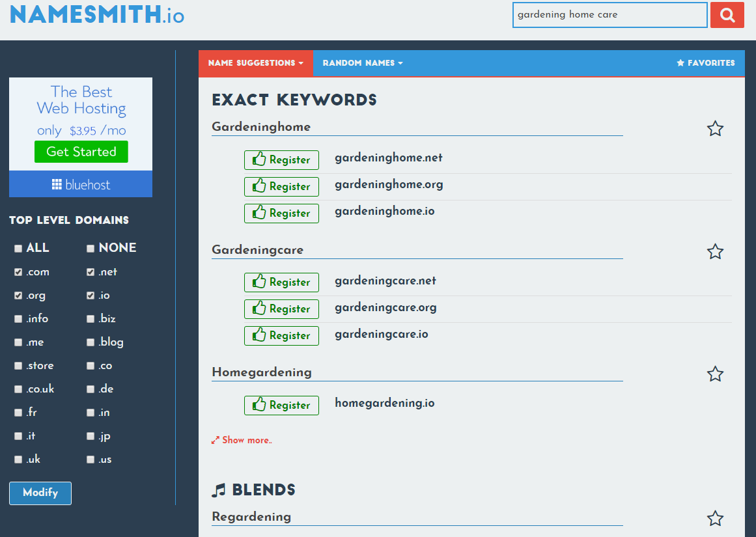Expand results with Show more
The image size is (756, 537).
tap(242, 440)
